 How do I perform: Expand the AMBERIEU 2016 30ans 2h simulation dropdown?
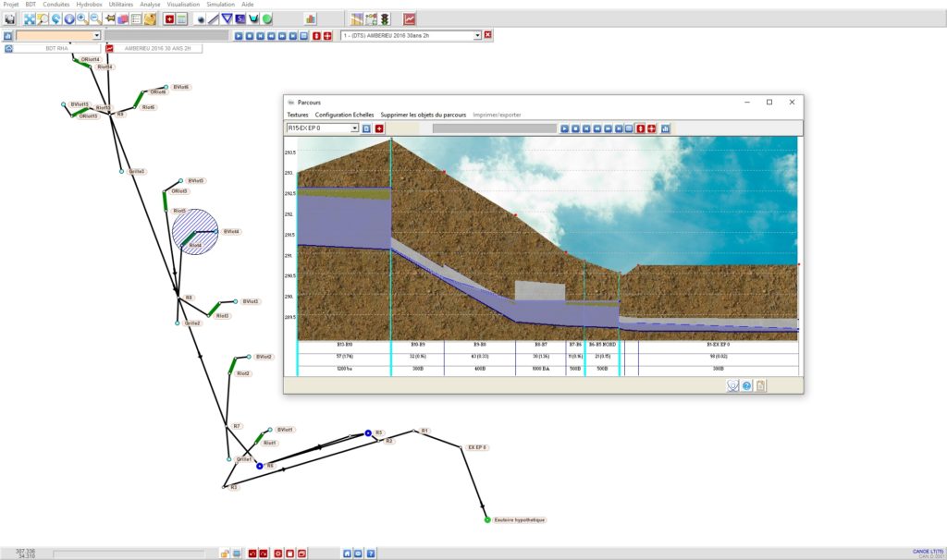477,35
